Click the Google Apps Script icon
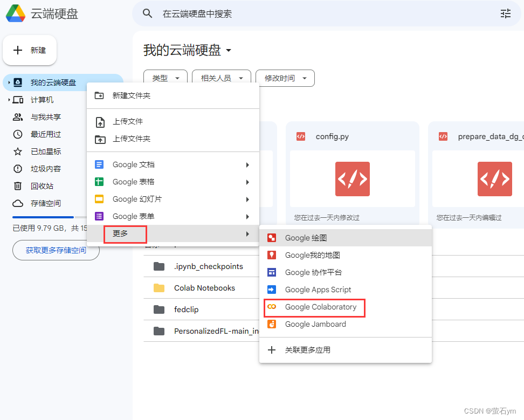Screen dimensions: 524x420 tap(272, 290)
